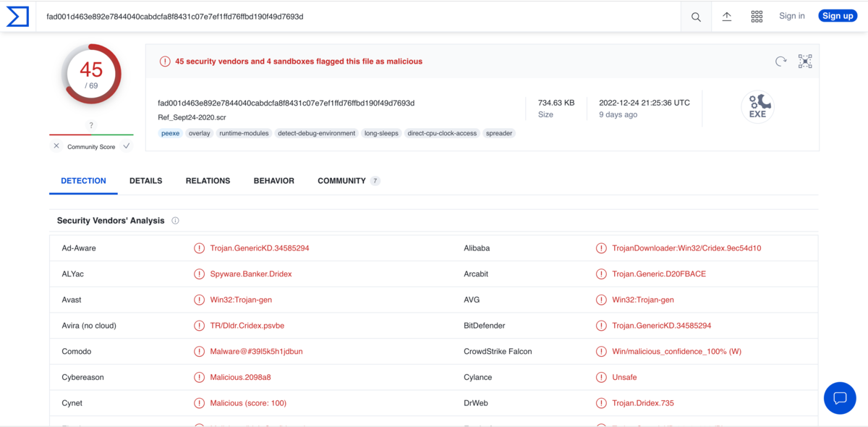Click the Sign up button
868x427 pixels.
point(838,16)
